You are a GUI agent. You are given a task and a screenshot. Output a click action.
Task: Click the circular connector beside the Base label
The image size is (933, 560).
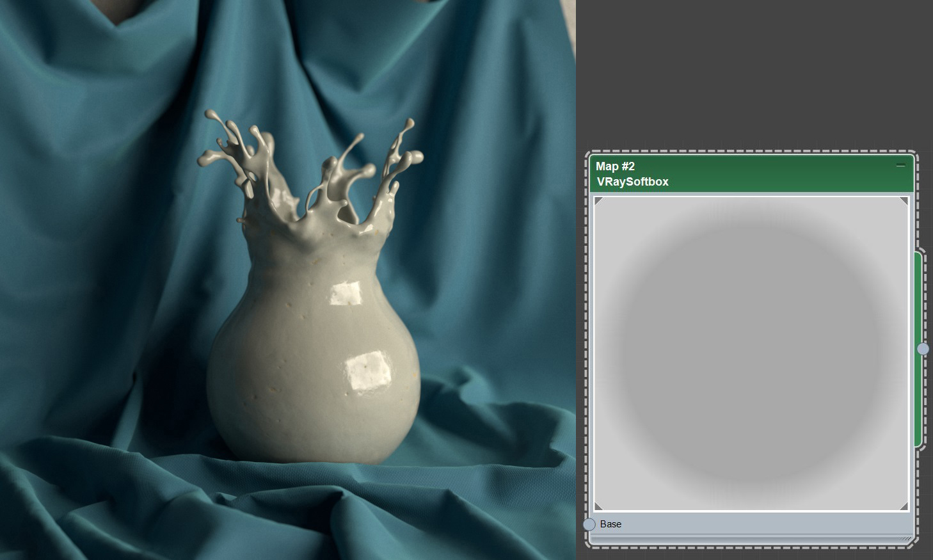(x=589, y=524)
